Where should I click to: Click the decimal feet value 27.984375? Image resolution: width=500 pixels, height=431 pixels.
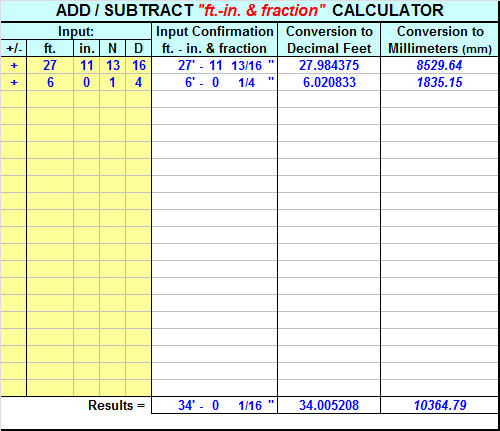coord(329,65)
